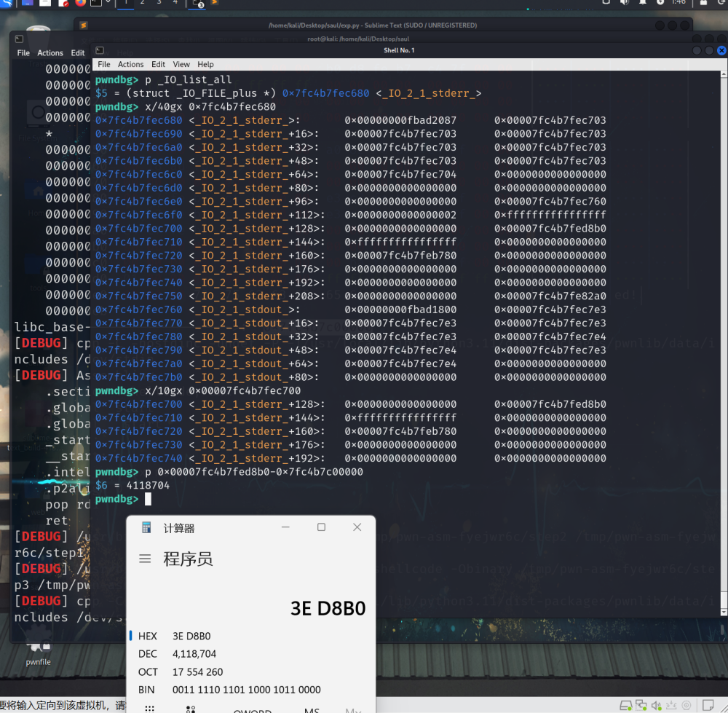Image resolution: width=728 pixels, height=713 pixels.
Task: Click the VM network adapter status icon
Action: point(641,706)
